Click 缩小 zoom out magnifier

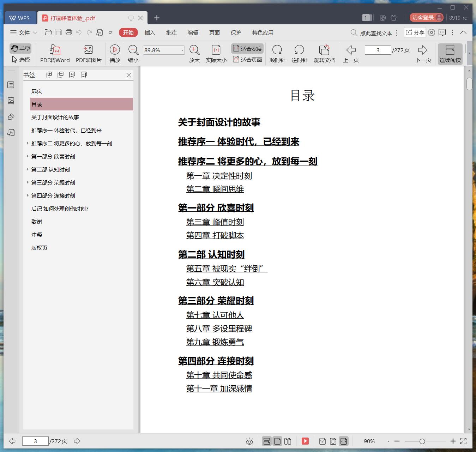[133, 54]
